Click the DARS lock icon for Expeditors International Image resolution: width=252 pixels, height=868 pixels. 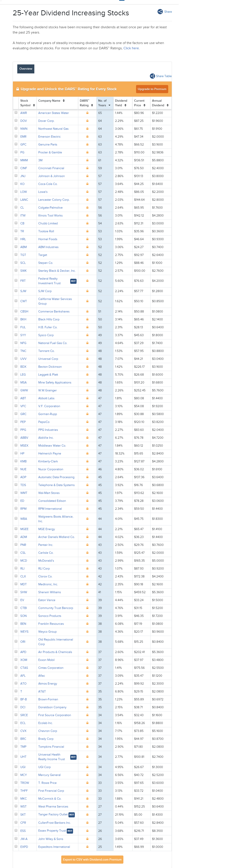tap(87, 847)
